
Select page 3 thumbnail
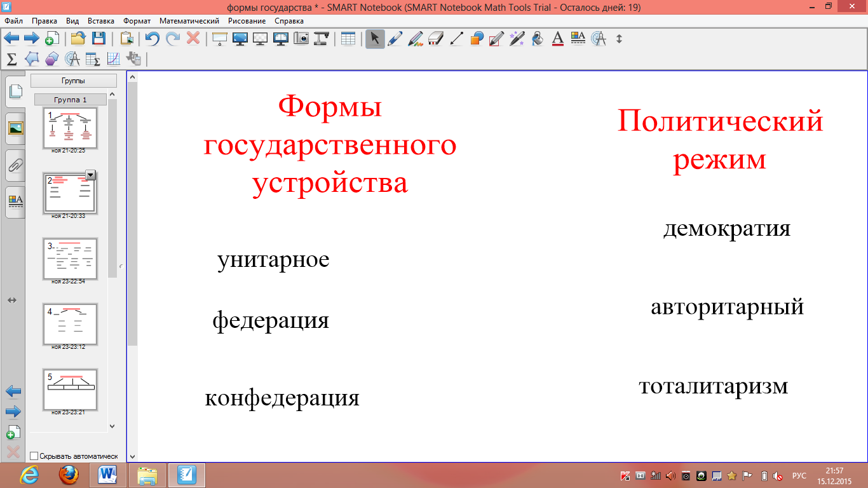coord(70,259)
